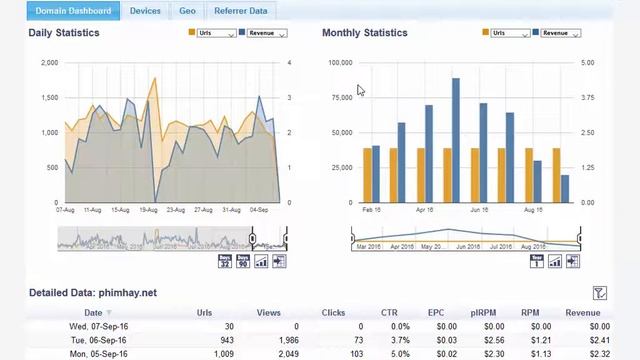Grab daily range slider right handle

point(286,238)
